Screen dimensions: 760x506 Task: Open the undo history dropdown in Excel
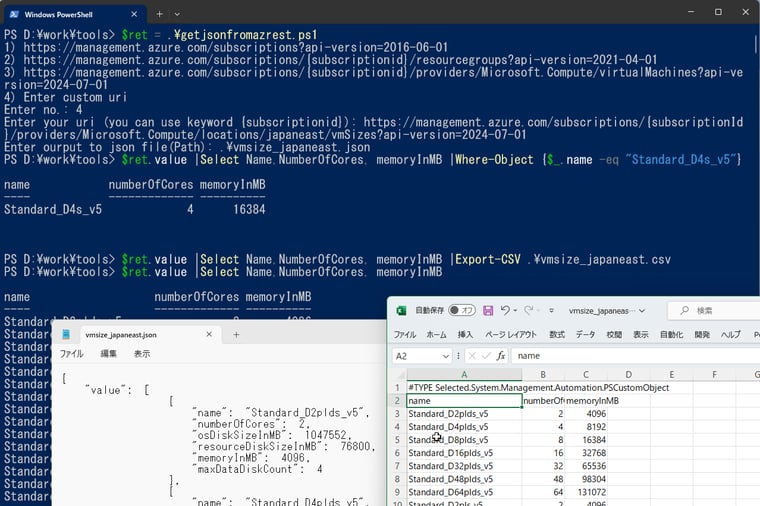tap(515, 311)
